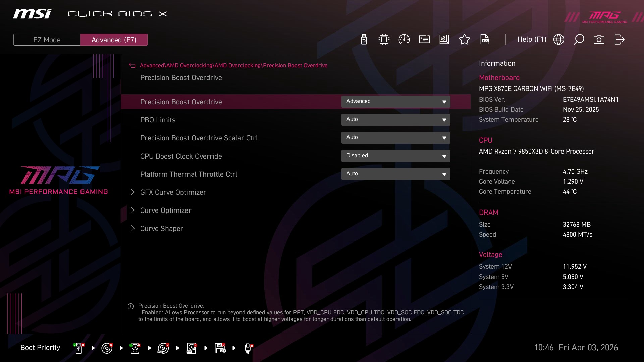The height and width of the screenshot is (362, 644).
Task: Click the magnifier search icon
Action: point(579,40)
